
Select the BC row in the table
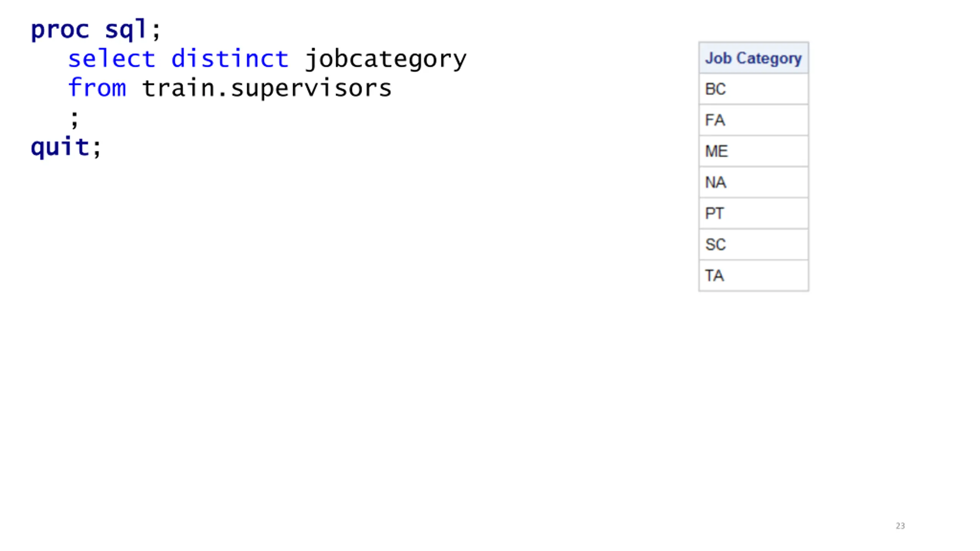click(x=753, y=89)
